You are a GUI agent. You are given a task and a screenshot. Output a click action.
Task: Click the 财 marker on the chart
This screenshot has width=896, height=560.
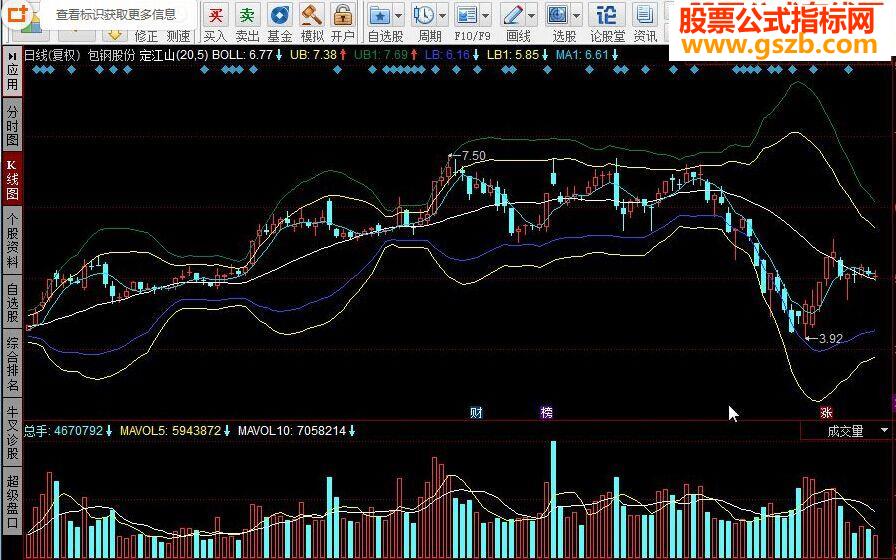pos(476,412)
